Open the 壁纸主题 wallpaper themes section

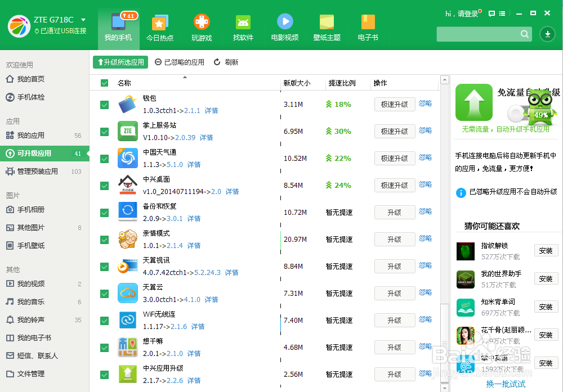[x=327, y=27]
